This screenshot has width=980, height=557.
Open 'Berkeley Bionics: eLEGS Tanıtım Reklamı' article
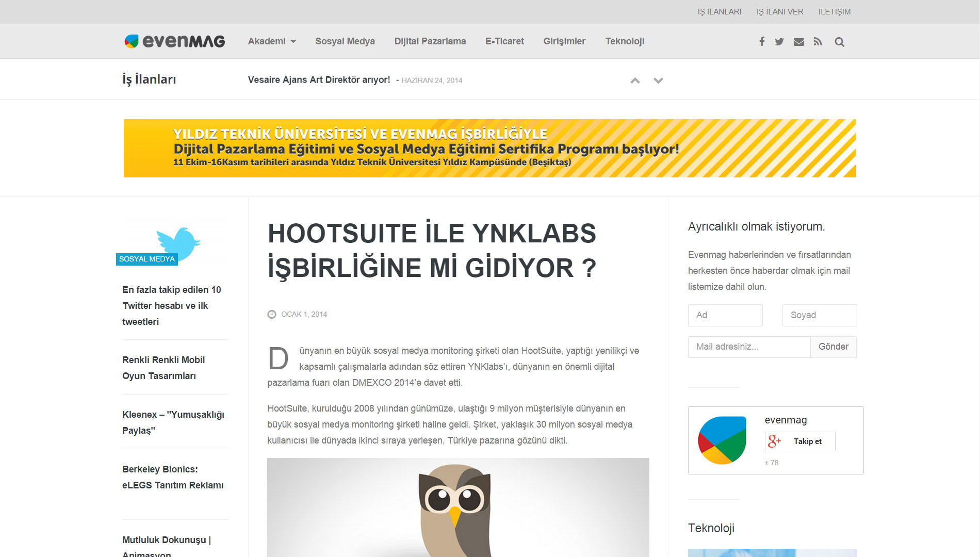point(173,477)
